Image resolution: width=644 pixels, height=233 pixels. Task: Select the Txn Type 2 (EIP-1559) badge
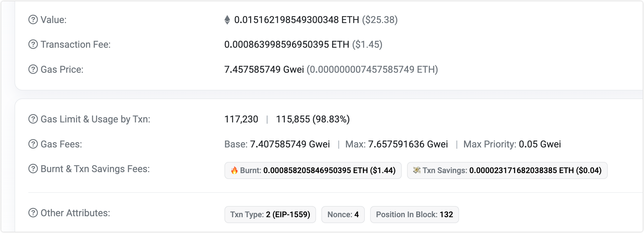point(270,214)
